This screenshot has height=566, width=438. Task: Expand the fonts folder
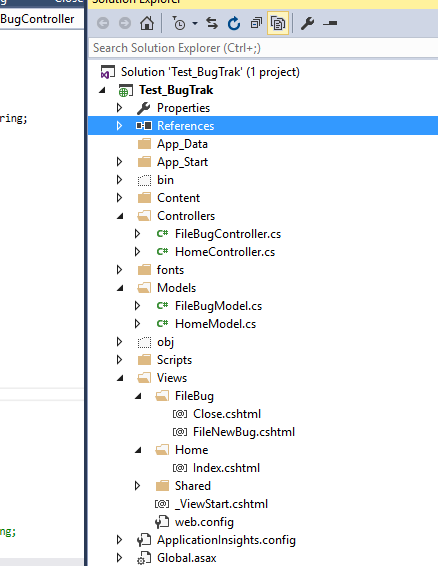click(120, 270)
